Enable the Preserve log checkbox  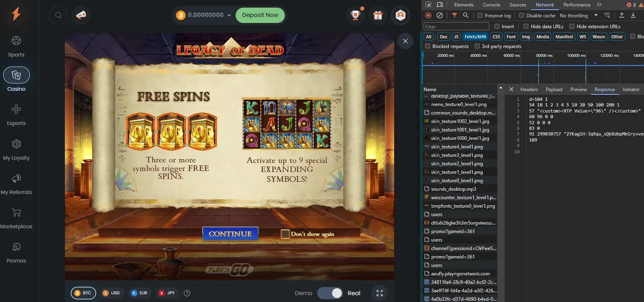(480, 15)
